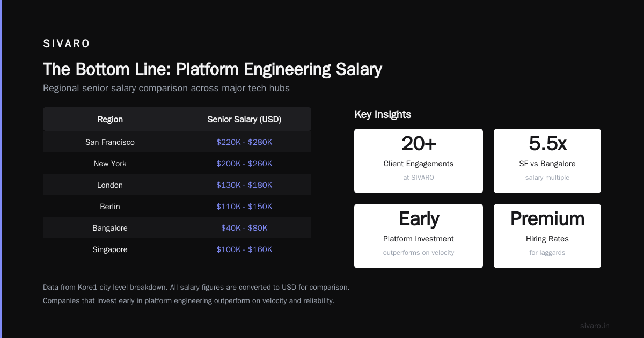Click the Early Platform Investment card
This screenshot has width=644, height=338.
point(419,236)
